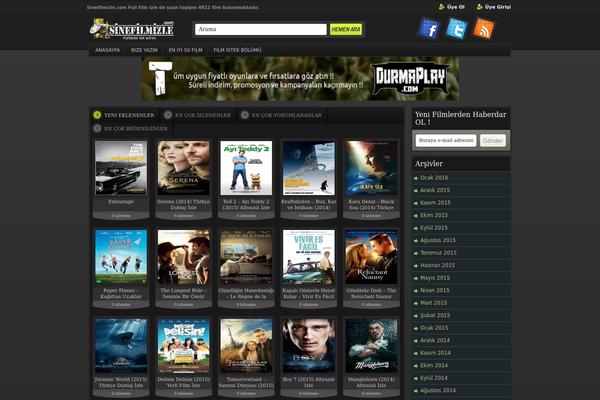The width and height of the screenshot is (600, 400).
Task: Click the HEMEN ARA search button
Action: [x=346, y=29]
